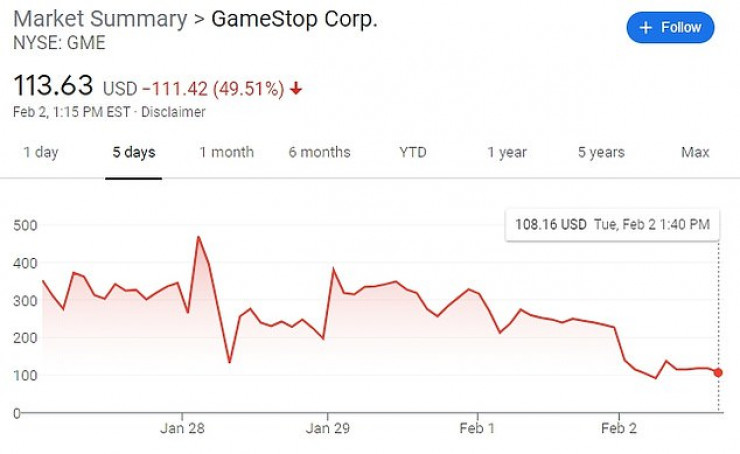
Task: Open the 5 years range
Action: (601, 152)
